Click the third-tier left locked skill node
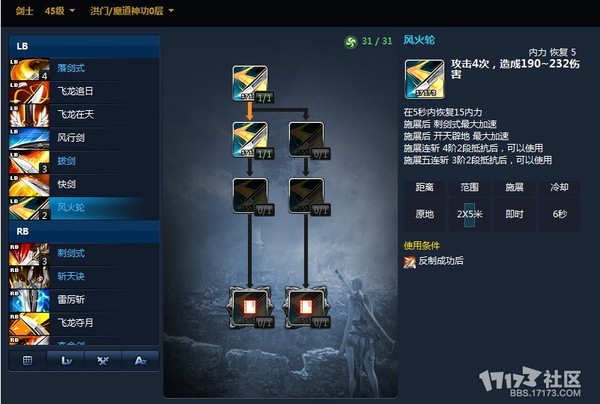Image resolution: width=600 pixels, height=404 pixels. 250,195
